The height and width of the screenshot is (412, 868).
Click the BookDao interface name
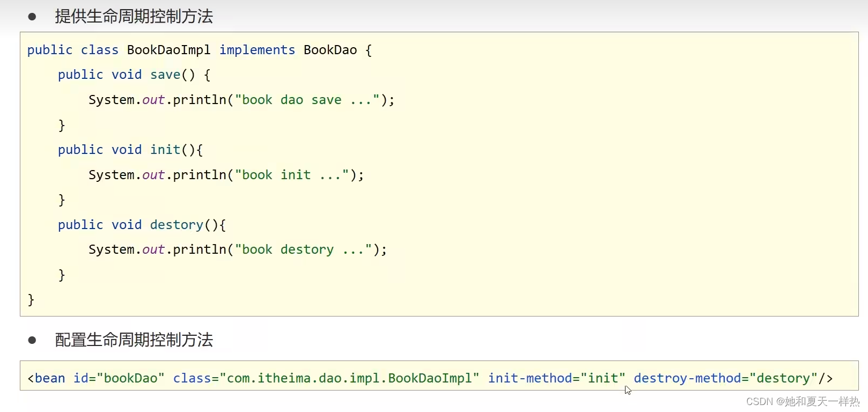(x=330, y=50)
